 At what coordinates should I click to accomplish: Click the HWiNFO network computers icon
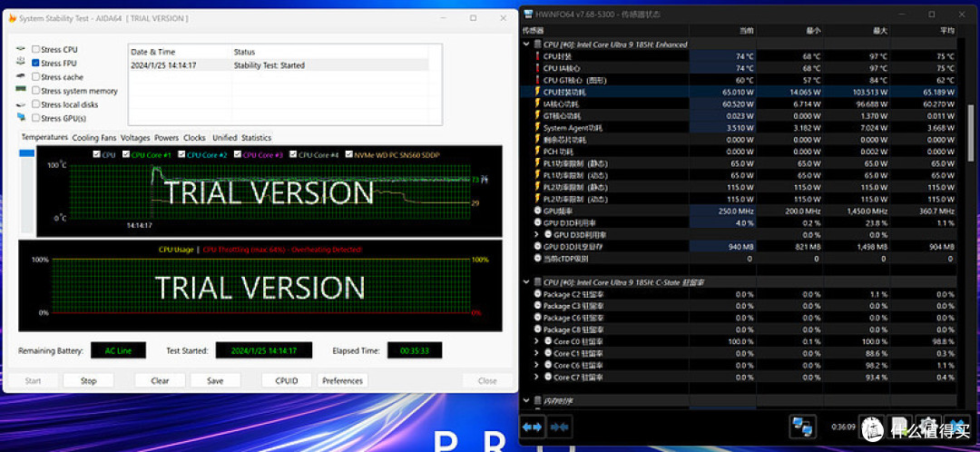(x=802, y=427)
